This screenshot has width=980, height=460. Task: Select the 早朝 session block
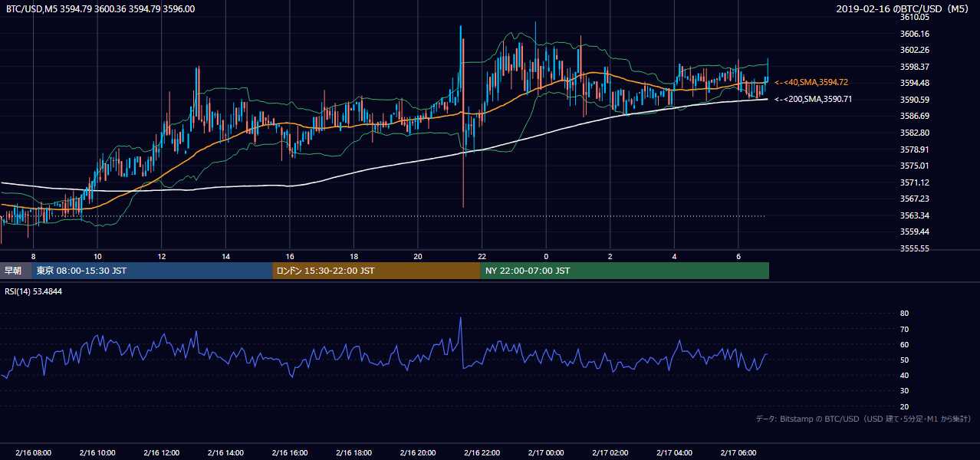(16, 271)
